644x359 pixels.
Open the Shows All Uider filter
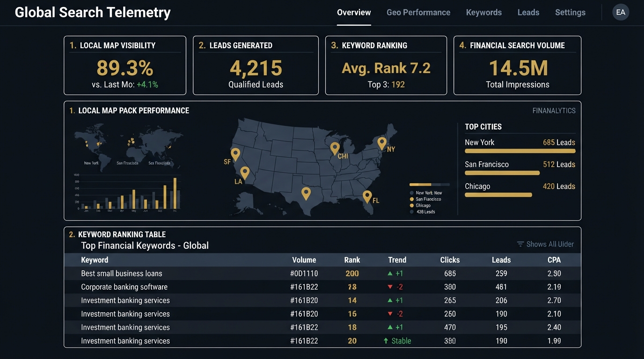(x=545, y=244)
